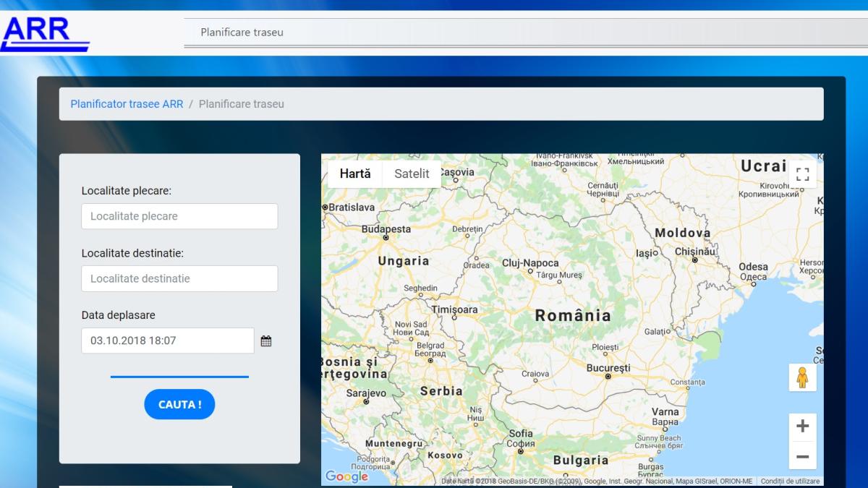Click the Data deplasare date field
868x488 pixels.
pos(168,341)
